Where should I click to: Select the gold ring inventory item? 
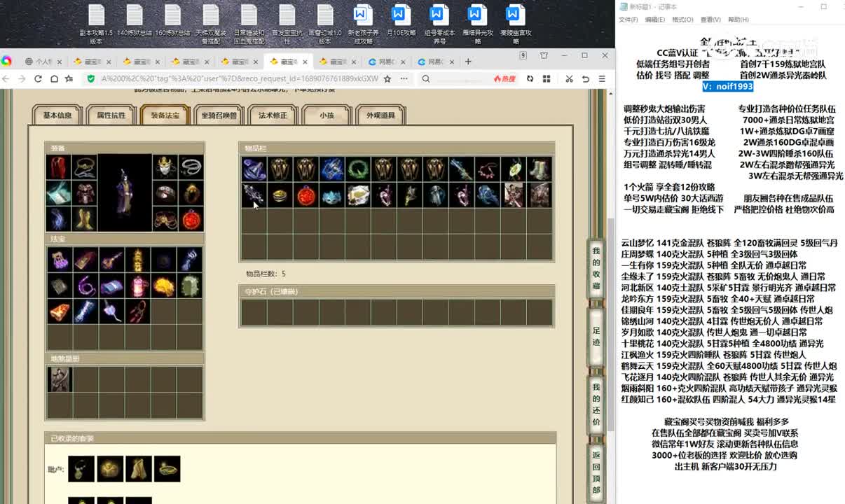pos(280,195)
